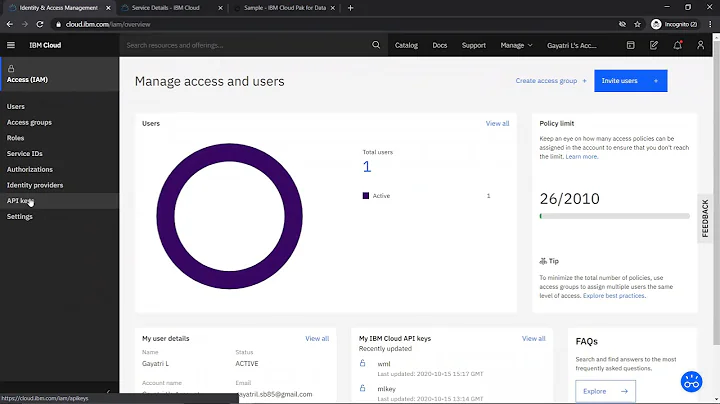This screenshot has height=404, width=720.
Task: Open the notifications bell icon
Action: tap(677, 45)
